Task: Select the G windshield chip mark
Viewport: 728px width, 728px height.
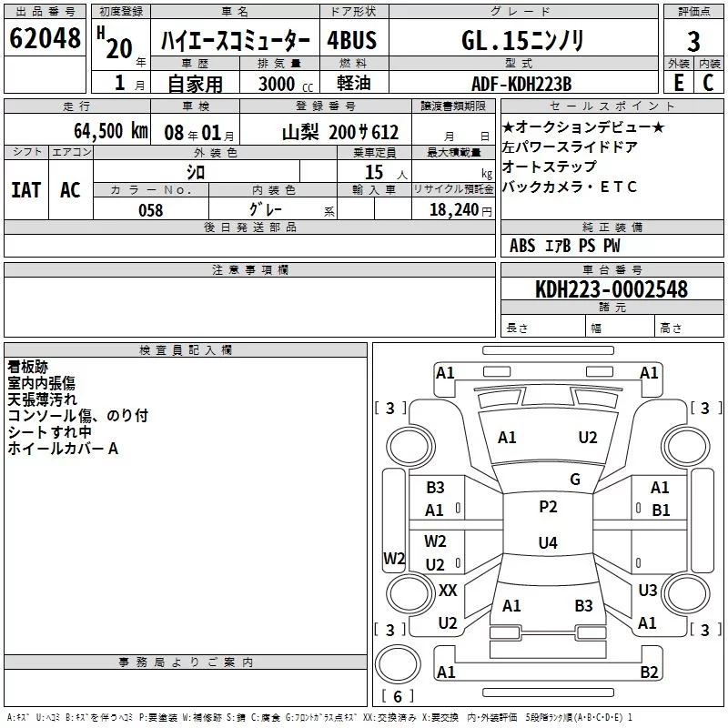Action: (574, 480)
